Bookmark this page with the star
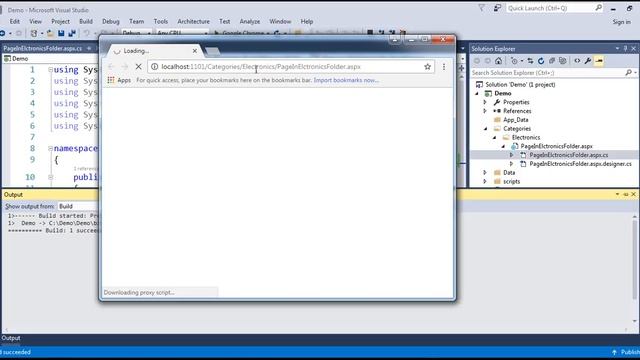The width and height of the screenshot is (640, 360). [427, 67]
